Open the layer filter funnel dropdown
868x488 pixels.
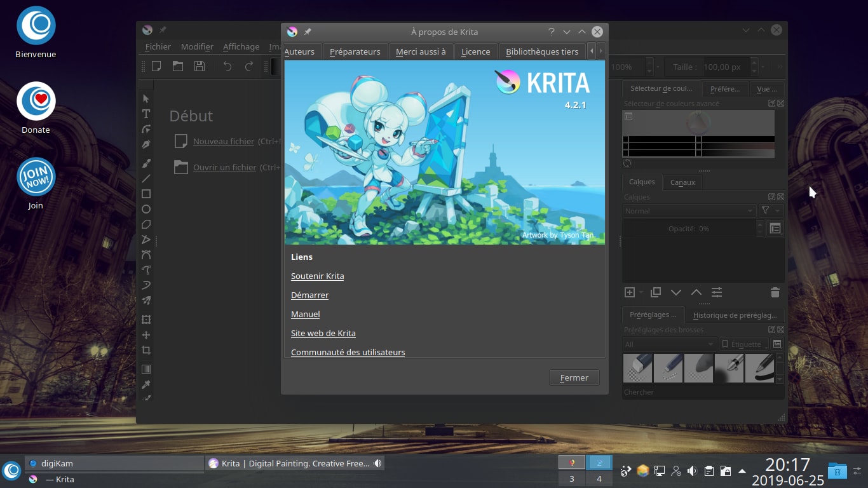[770, 211]
